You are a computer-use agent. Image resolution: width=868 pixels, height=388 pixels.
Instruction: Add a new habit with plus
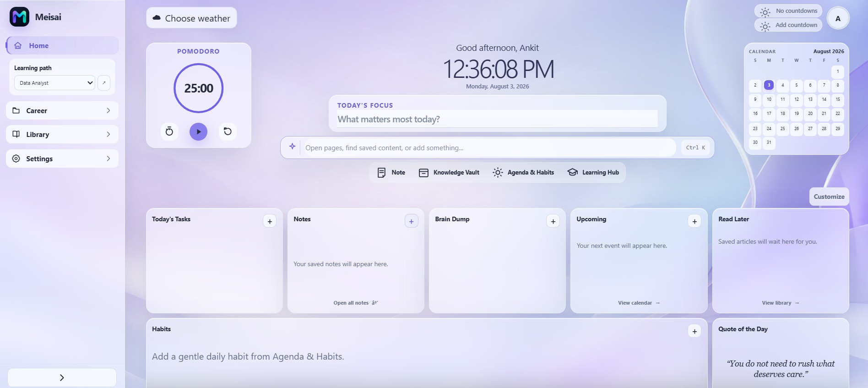694,331
